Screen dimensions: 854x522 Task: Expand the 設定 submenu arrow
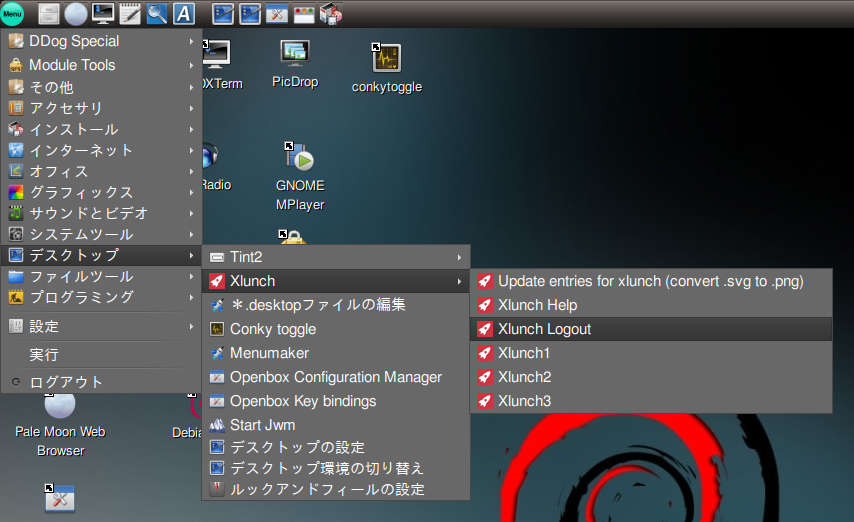click(x=191, y=326)
